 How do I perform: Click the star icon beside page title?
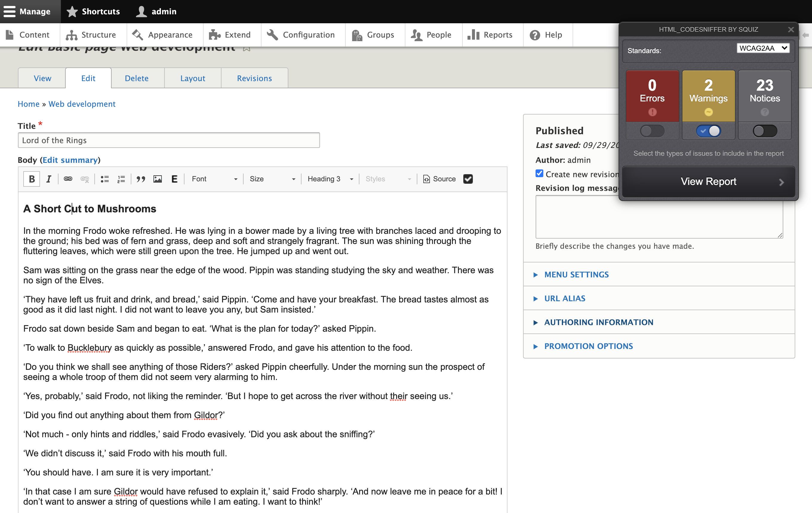pyautogui.click(x=247, y=49)
